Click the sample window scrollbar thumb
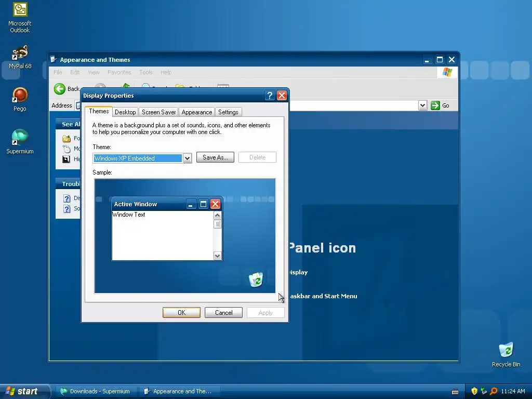The height and width of the screenshot is (399, 532). tap(218, 224)
